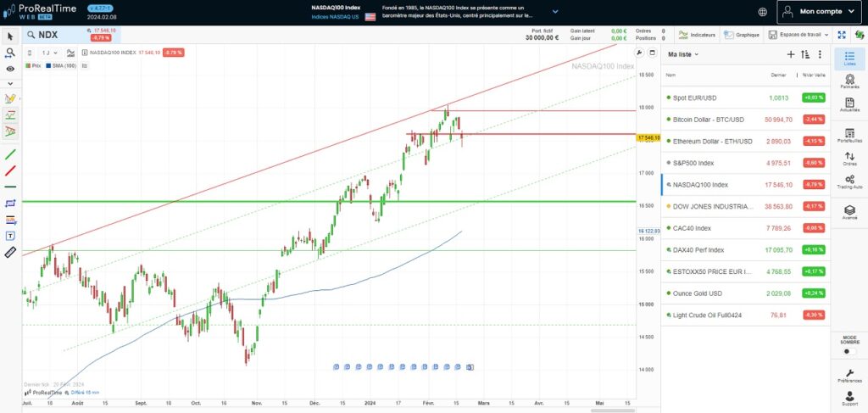Select Ethereum Dollar - ETH/USD row
Image resolution: width=868 pixels, height=413 pixels.
pos(746,141)
